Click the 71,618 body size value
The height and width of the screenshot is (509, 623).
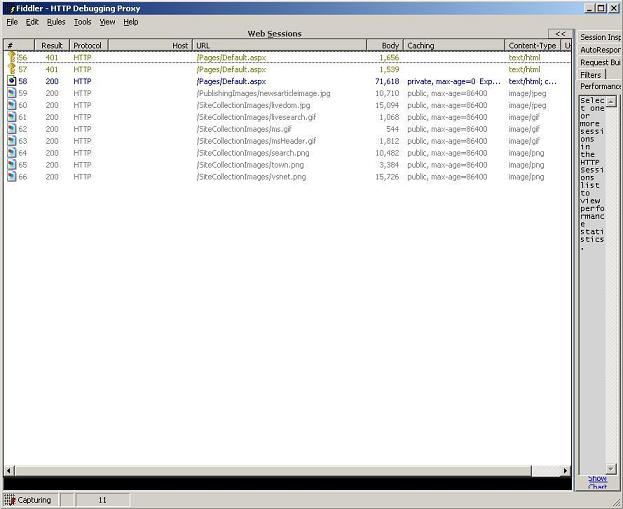pos(387,81)
